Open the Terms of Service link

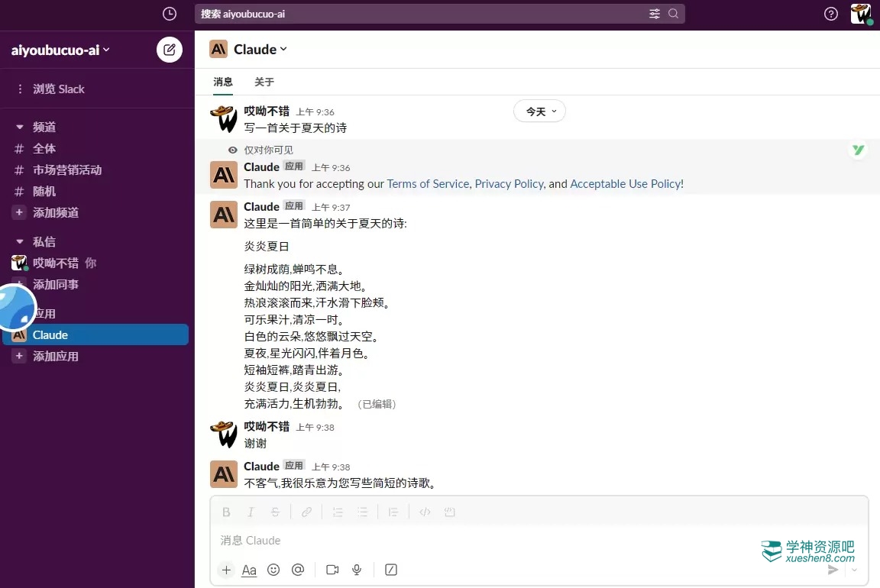[x=428, y=184]
